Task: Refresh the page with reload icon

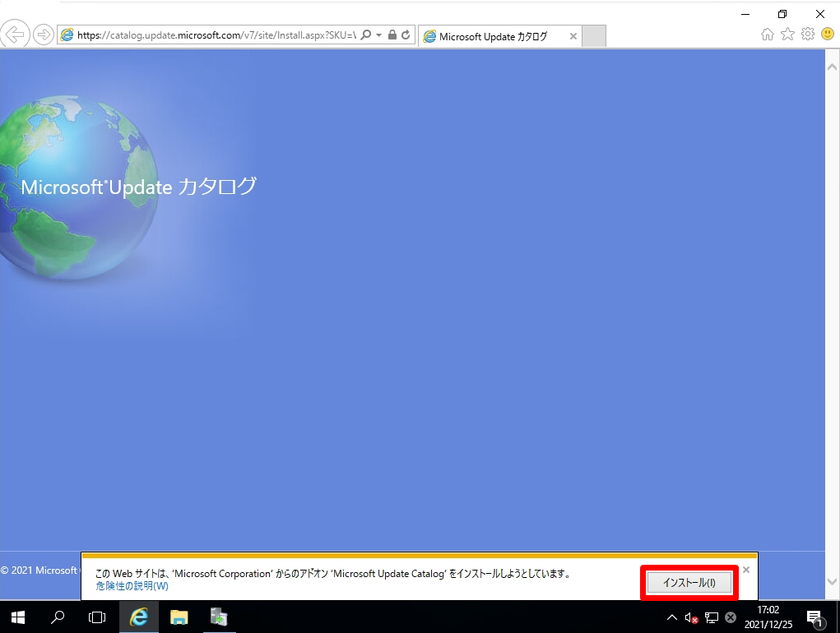Action: [406, 35]
